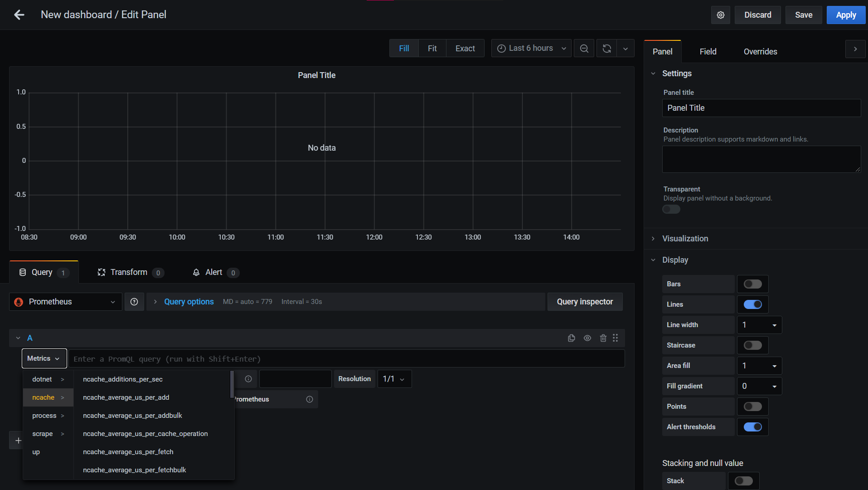Click the drag handle of query A
This screenshot has height=490, width=868.
point(616,338)
